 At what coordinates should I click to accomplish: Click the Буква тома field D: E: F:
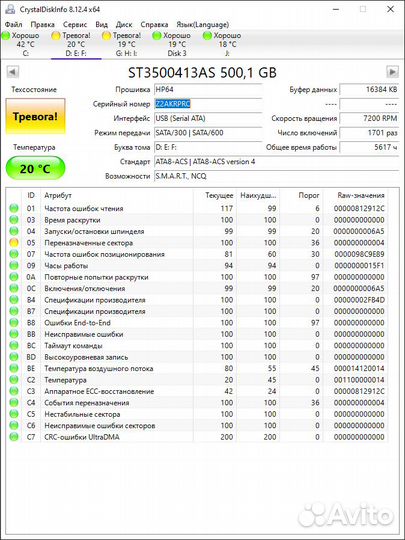tap(208, 147)
